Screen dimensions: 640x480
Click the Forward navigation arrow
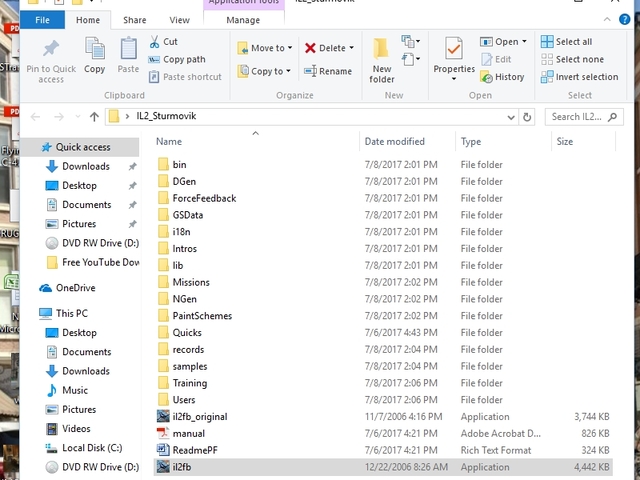[59, 117]
